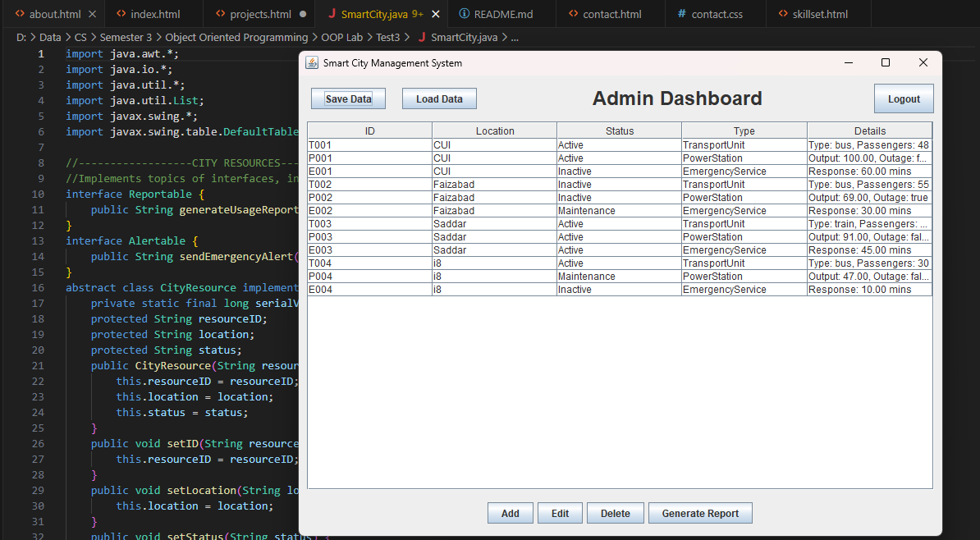This screenshot has width=980, height=540.
Task: Click the Load Data button
Action: 439,98
